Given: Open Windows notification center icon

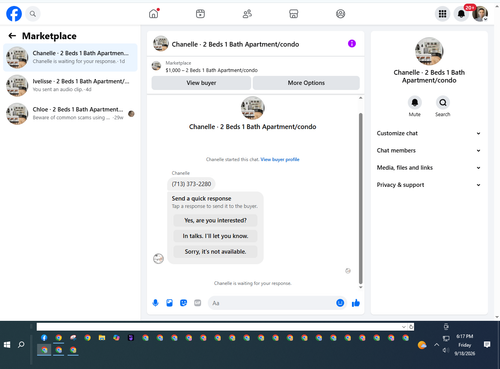Looking at the screenshot, I should [487, 345].
